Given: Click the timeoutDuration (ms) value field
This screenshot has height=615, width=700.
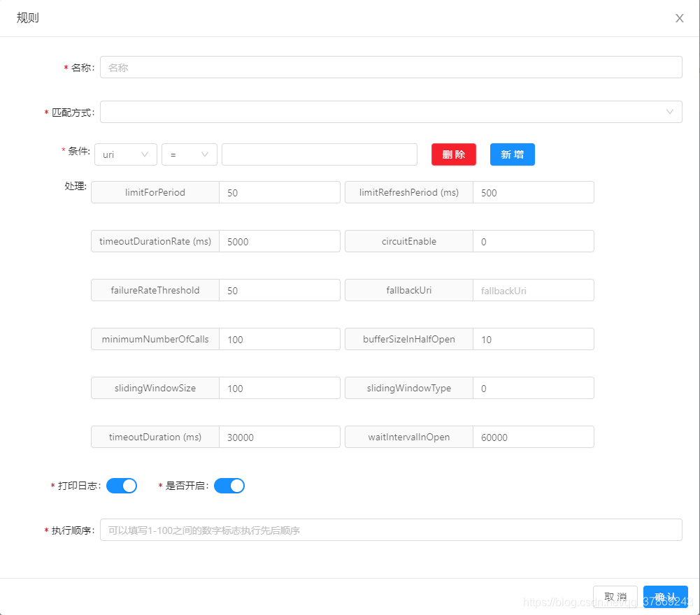Looking at the screenshot, I should click(280, 437).
